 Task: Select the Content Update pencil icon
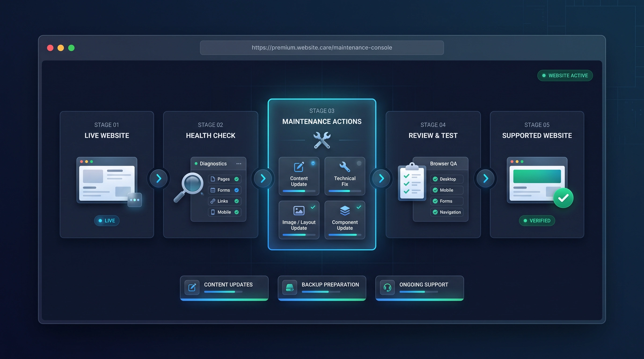click(299, 167)
